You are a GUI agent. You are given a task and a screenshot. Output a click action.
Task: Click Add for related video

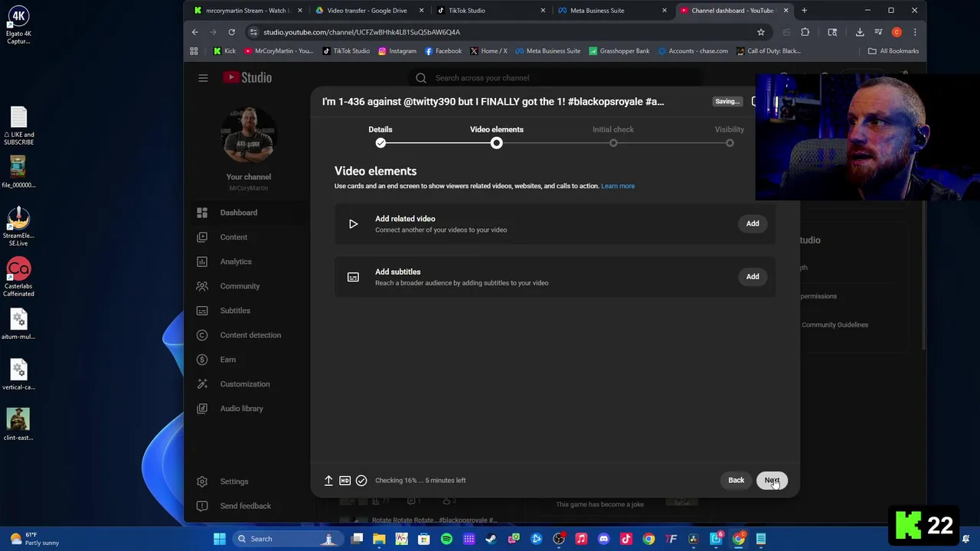[x=753, y=223]
